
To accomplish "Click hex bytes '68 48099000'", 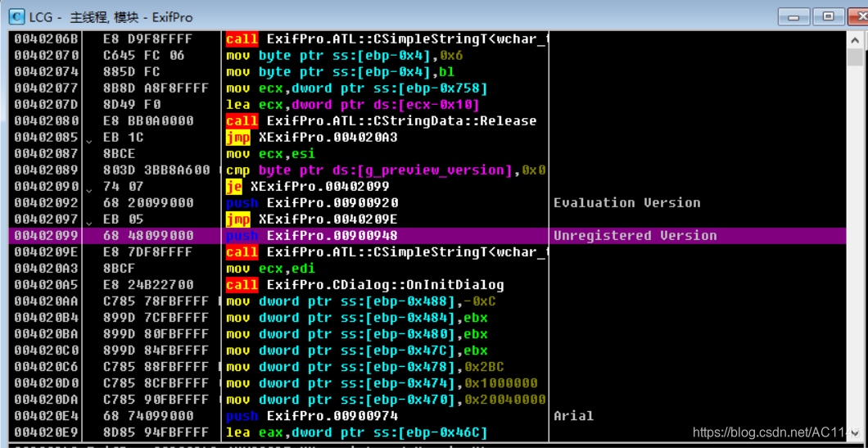I will pyautogui.click(x=147, y=235).
